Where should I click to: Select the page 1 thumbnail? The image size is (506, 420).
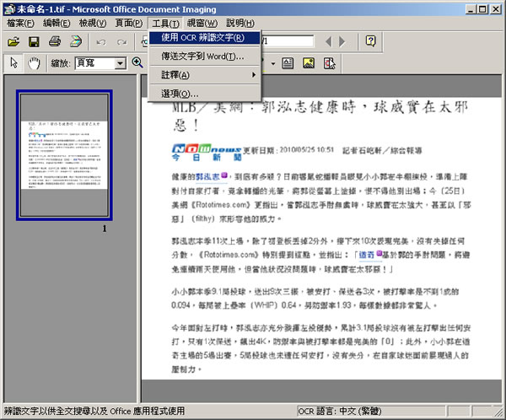coord(65,154)
